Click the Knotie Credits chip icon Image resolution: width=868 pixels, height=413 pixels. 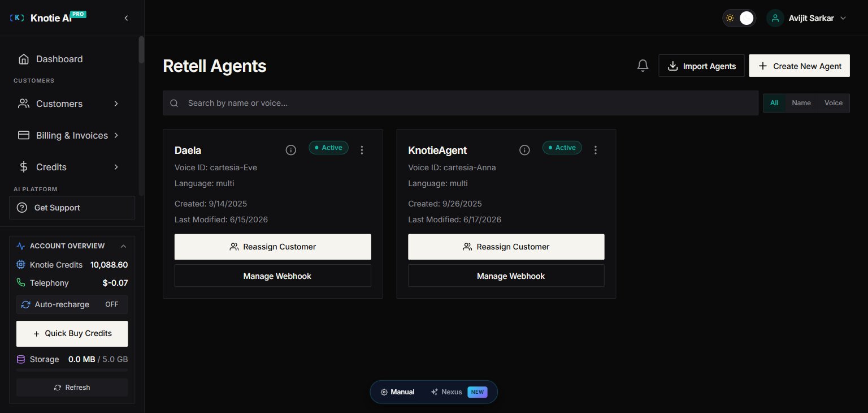point(21,265)
